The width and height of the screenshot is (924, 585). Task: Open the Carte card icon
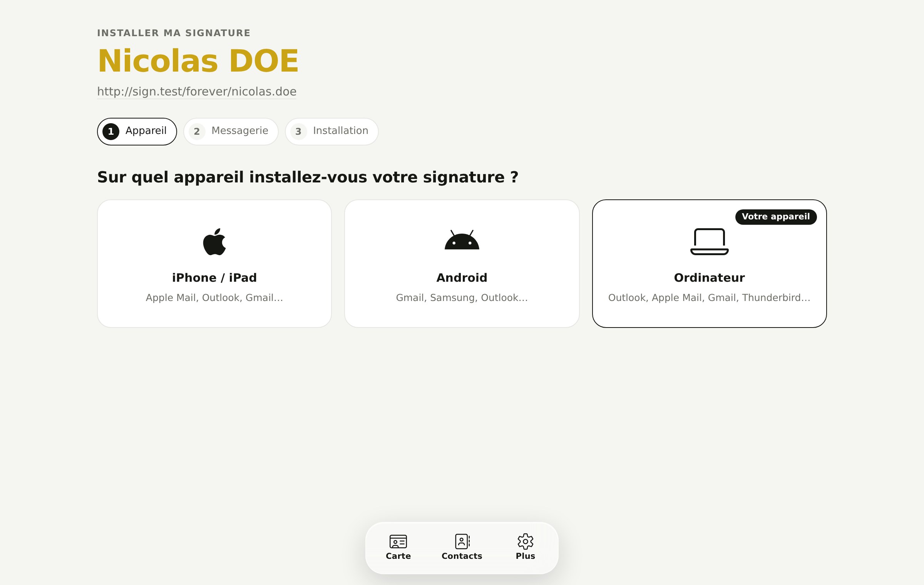point(398,542)
